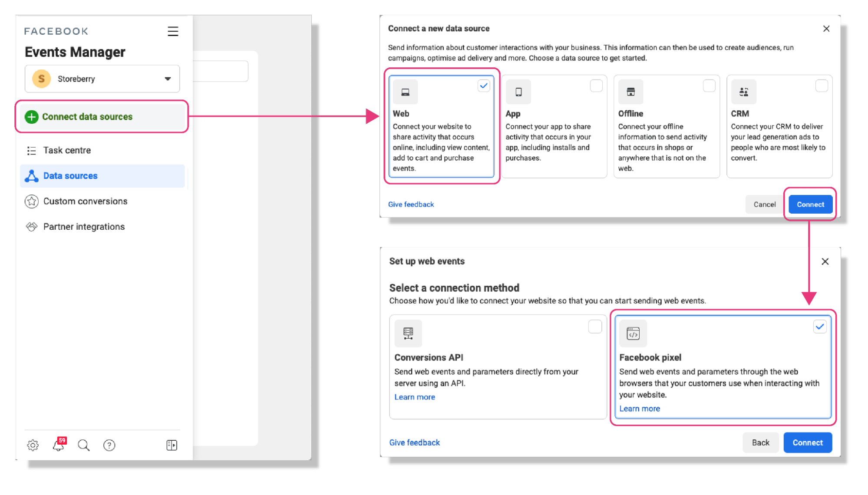This screenshot has height=495, width=868.
Task: Click the Select a connection method heading
Action: [x=454, y=288]
